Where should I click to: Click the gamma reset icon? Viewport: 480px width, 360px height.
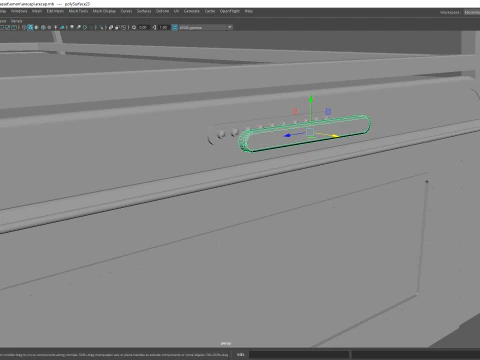154,27
